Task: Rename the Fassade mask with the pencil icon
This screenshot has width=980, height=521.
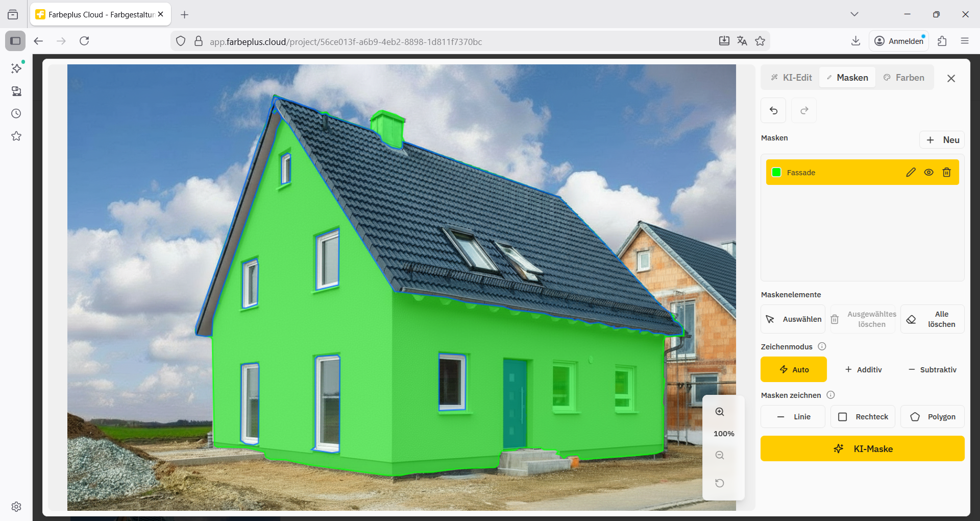Action: [x=911, y=172]
